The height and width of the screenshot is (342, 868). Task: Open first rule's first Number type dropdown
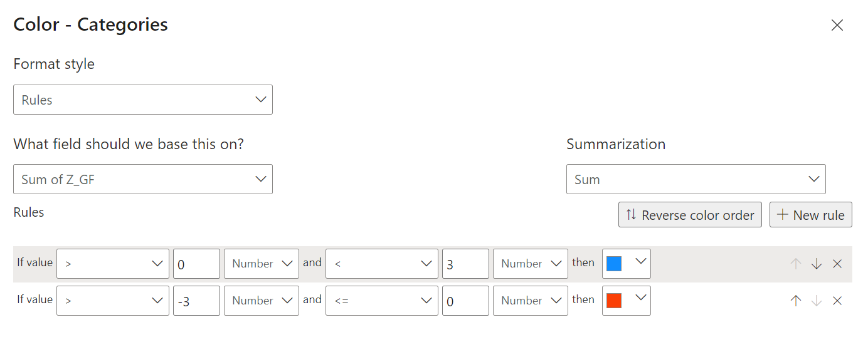tap(262, 264)
